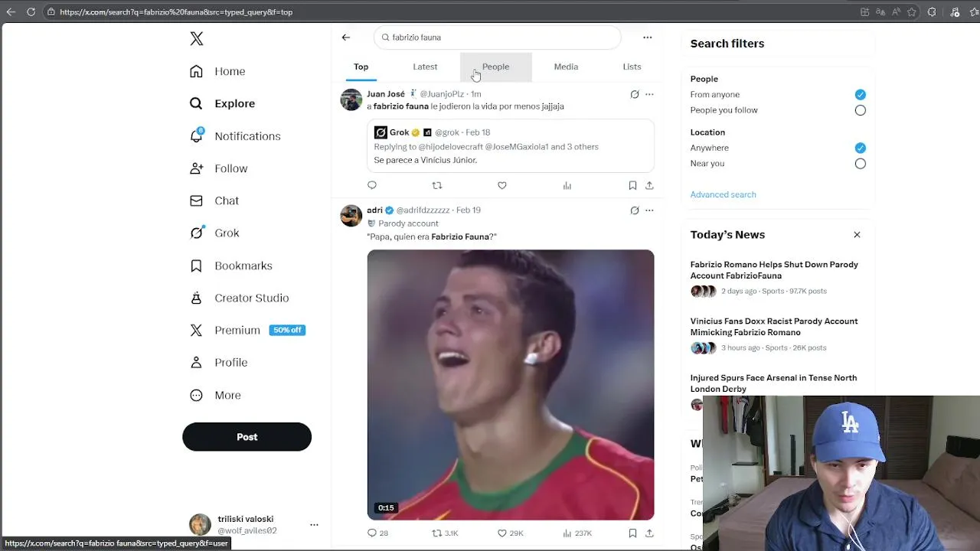
Task: Open the Home page from the sidebar
Action: click(x=217, y=71)
